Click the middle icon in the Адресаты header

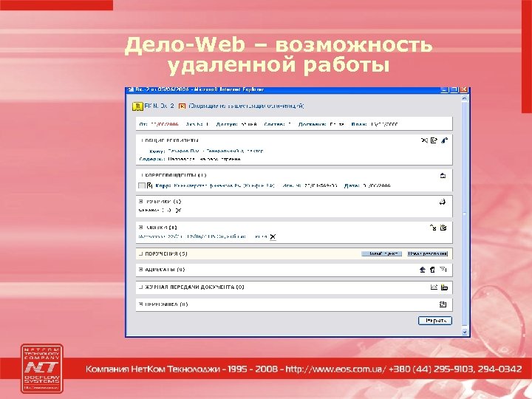tap(432, 270)
